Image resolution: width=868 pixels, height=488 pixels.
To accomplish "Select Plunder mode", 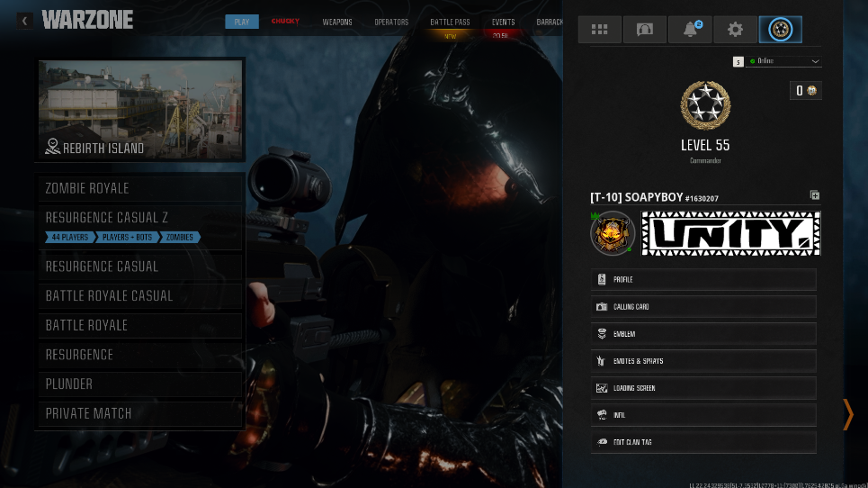I will [x=140, y=384].
